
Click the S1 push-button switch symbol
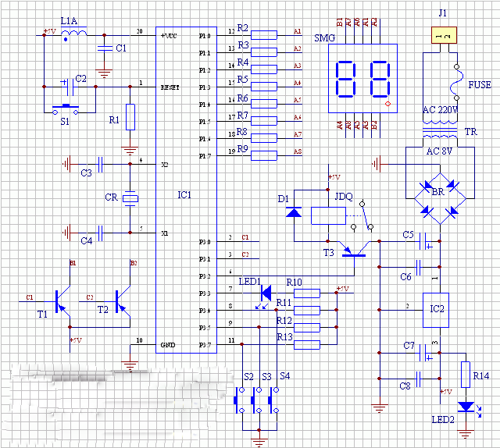click(66, 109)
